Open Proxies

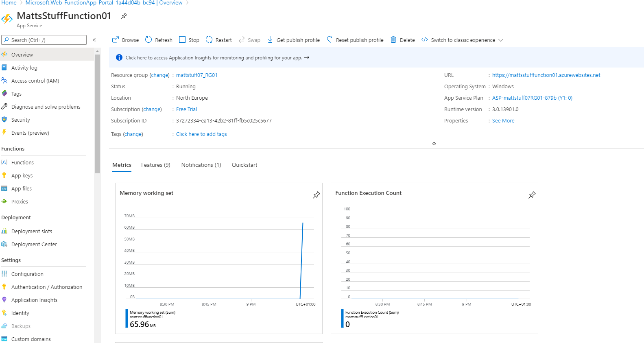click(47, 201)
